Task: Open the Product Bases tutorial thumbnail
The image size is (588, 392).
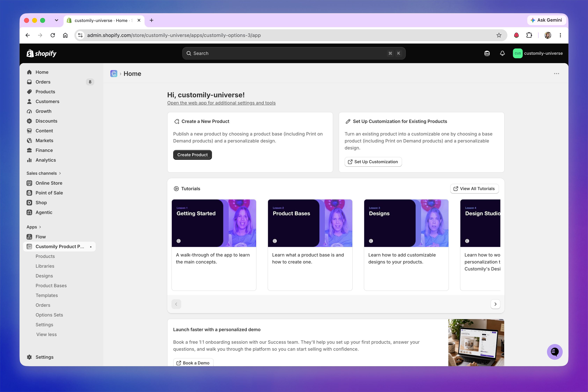Action: click(310, 223)
